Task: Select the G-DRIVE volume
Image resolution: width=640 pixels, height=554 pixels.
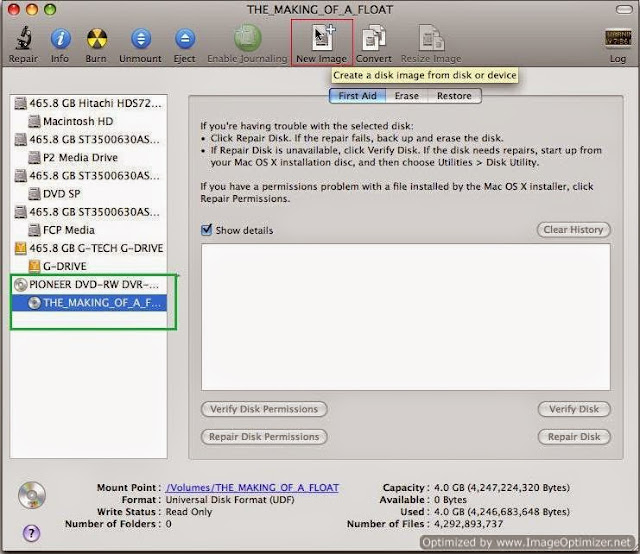Action: tap(89, 266)
